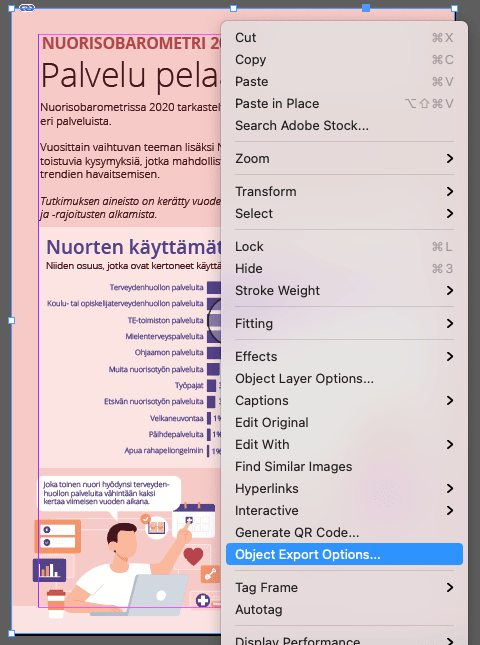Click the 'Mielenterveyspalveluita' chart label
480x645 pixels.
tap(165, 336)
